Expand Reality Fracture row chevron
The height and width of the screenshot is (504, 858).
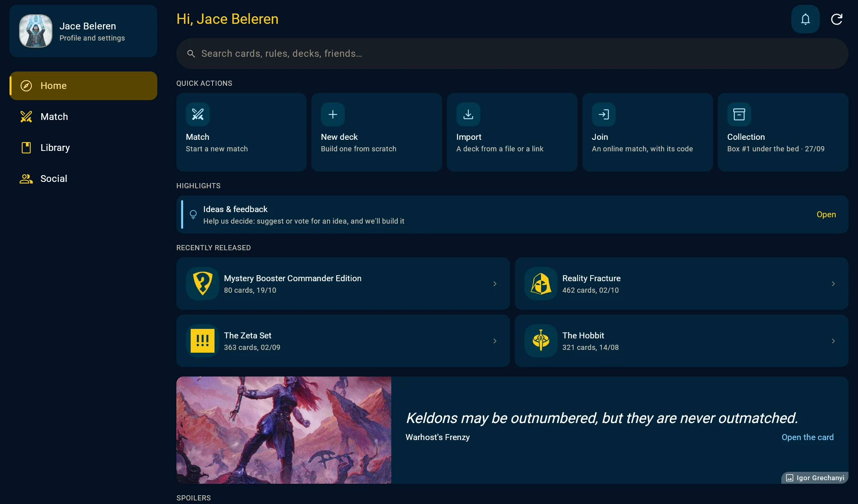(833, 284)
